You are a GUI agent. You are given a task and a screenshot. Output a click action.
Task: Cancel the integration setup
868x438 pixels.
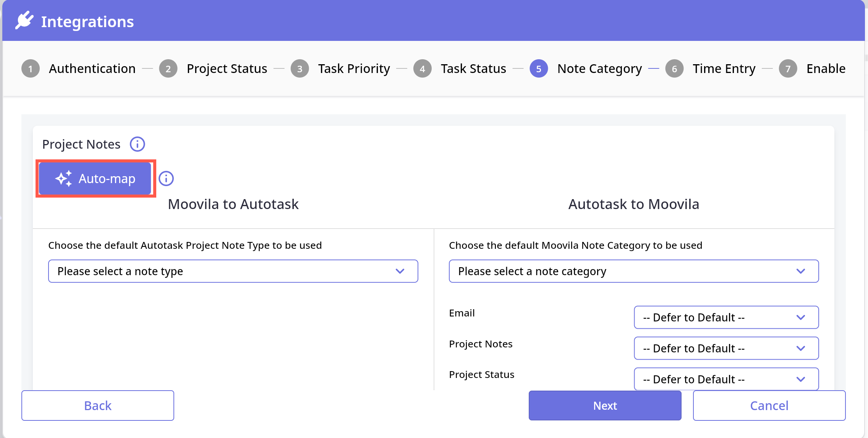pos(769,406)
